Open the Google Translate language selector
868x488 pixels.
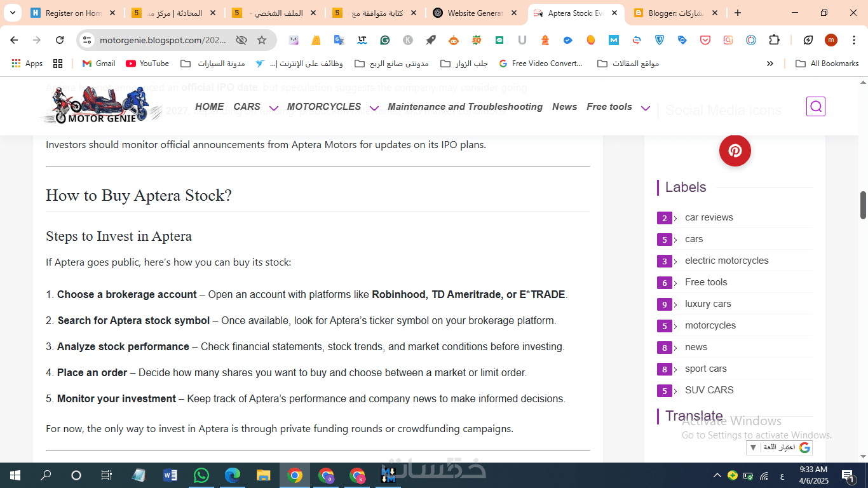tap(779, 447)
